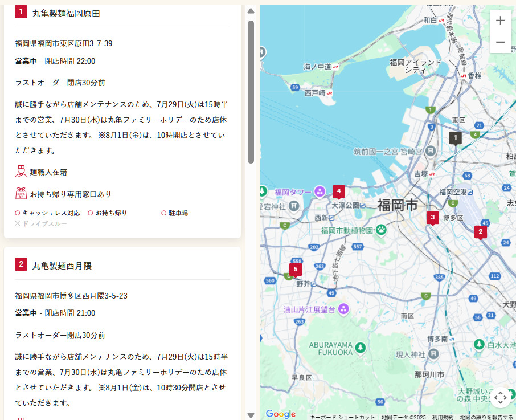Click the 愛宕神社 shrine icon
Image resolution: width=516 pixels, height=420 pixels.
click(x=294, y=206)
